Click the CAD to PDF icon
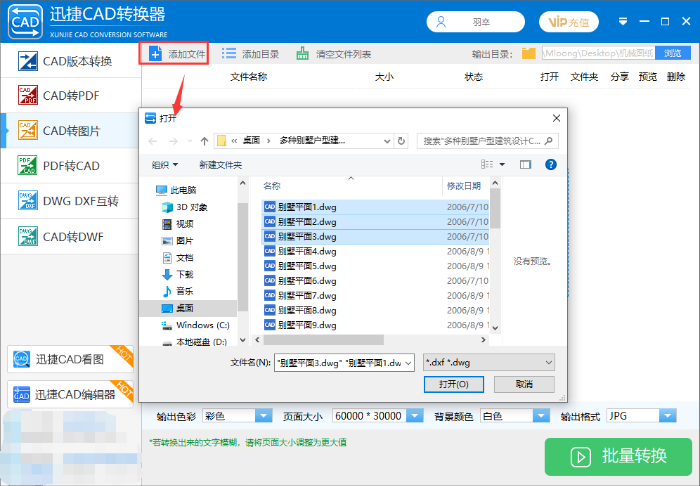The image size is (700, 486). tap(28, 96)
